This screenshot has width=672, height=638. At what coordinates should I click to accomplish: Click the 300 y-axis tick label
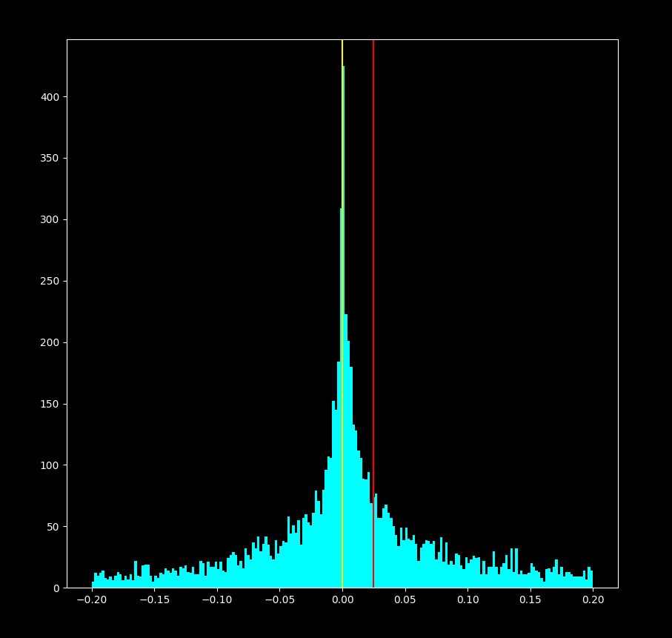pos(51,220)
